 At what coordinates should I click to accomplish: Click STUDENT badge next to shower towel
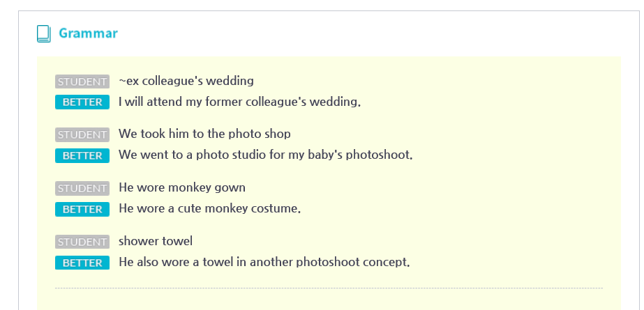[82, 242]
